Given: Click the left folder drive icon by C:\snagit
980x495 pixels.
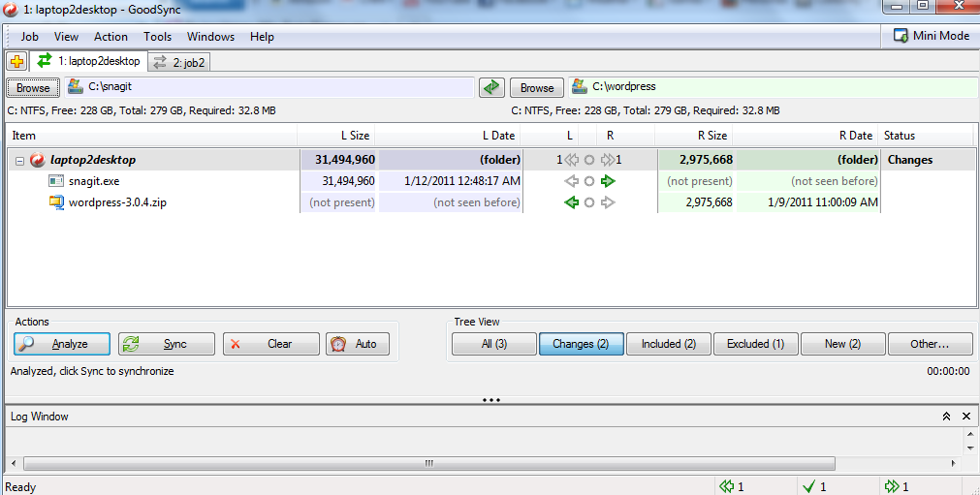Looking at the screenshot, I should click(76, 87).
